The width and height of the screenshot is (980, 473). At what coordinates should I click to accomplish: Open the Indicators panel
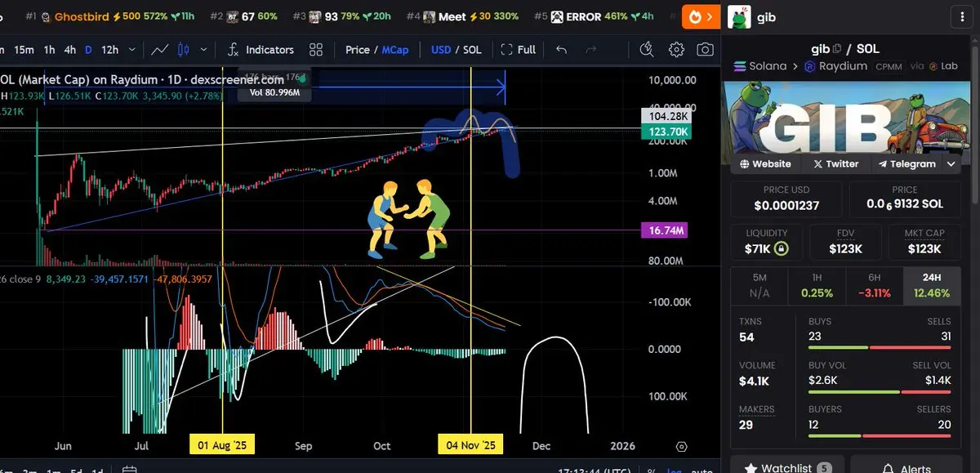point(261,50)
